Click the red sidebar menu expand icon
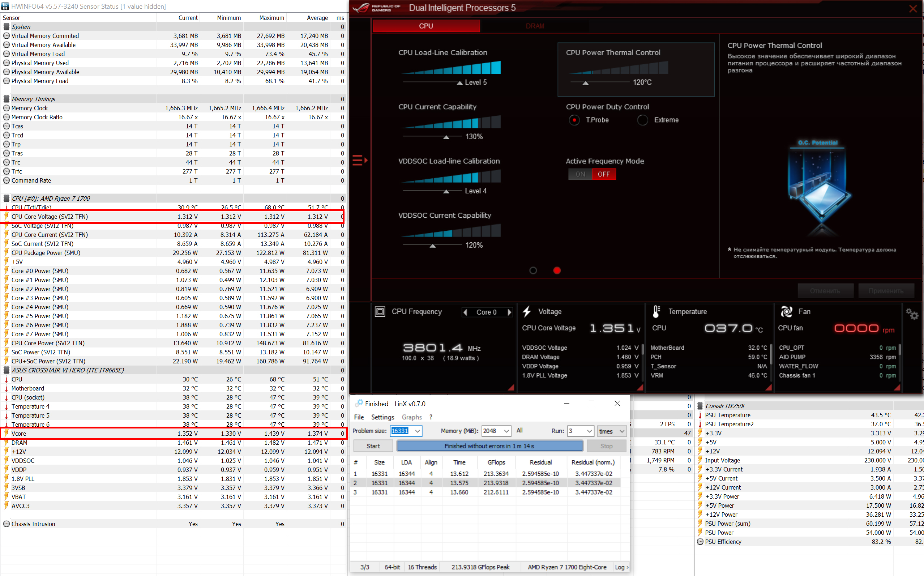The height and width of the screenshot is (576, 924). tap(359, 160)
